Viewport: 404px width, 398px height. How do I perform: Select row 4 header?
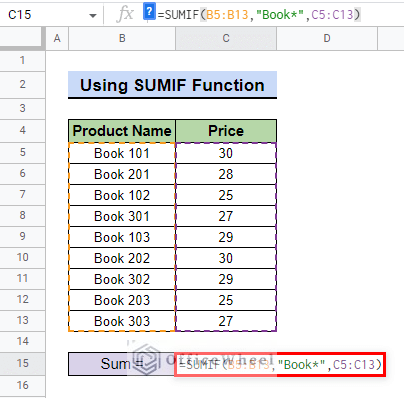tap(22, 131)
